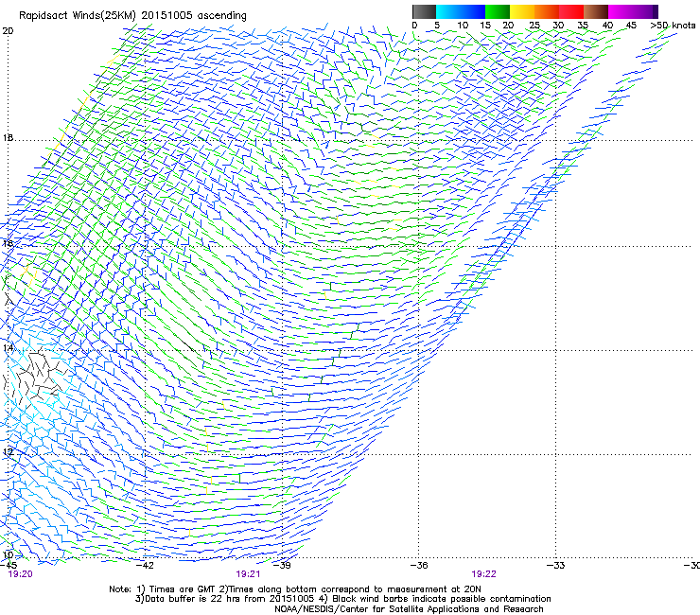Click the legend scale label "10" under color bar

point(463,26)
